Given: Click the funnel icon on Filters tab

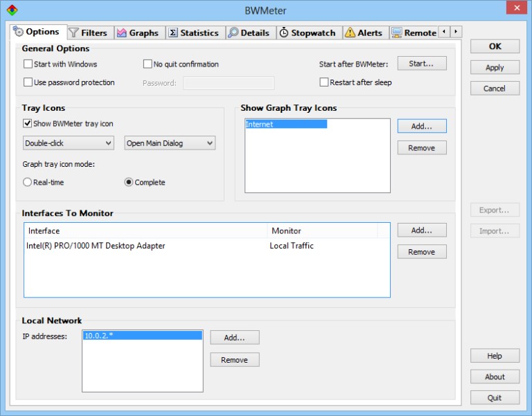Looking at the screenshot, I should pos(73,33).
